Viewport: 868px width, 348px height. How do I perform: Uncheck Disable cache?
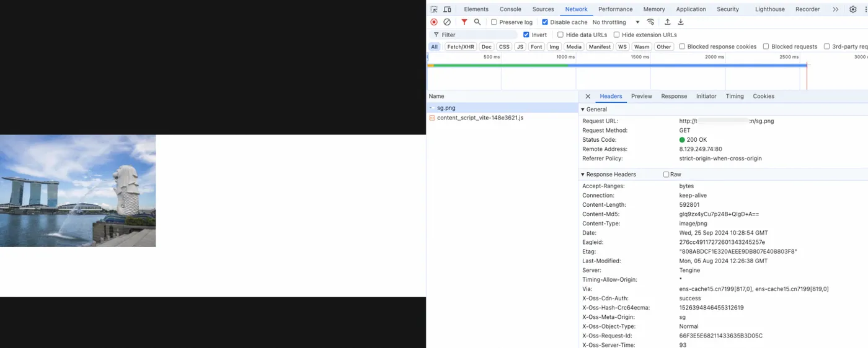[545, 22]
